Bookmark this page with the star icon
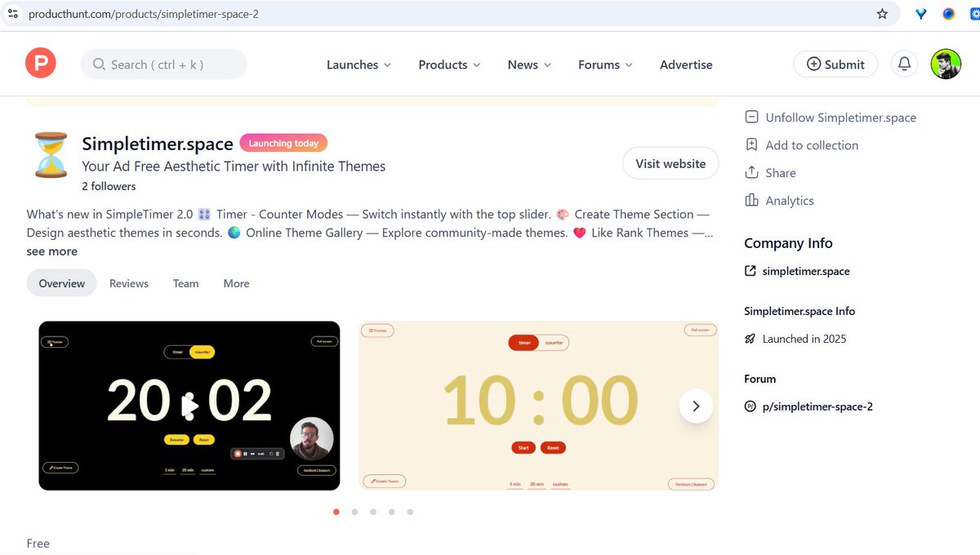Screen dimensions: 980x555 (882, 14)
